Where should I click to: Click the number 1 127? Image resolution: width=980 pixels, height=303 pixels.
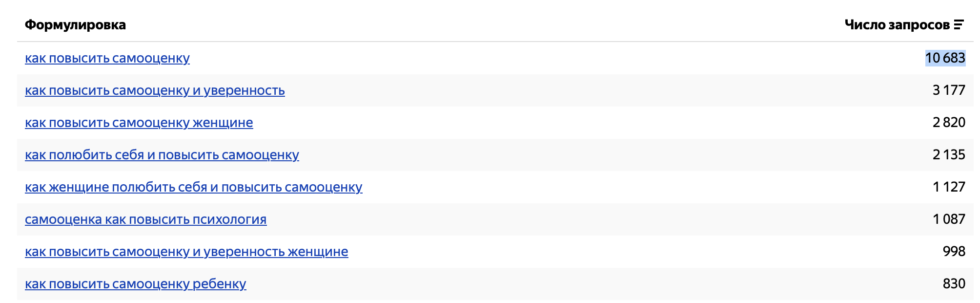949,187
